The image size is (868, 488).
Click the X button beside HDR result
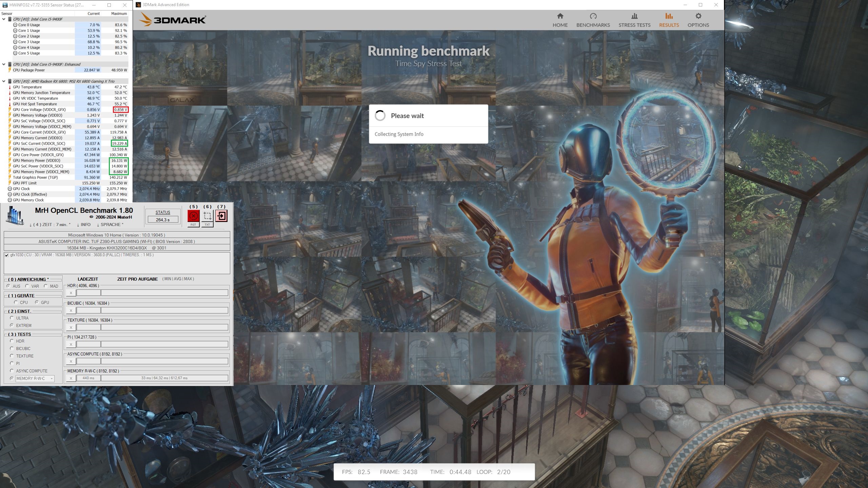(71, 293)
